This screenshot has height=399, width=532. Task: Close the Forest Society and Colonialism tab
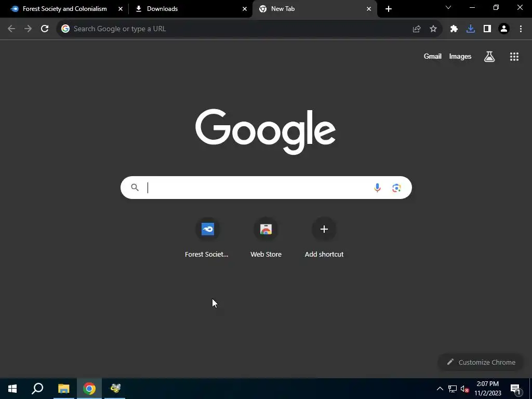click(120, 9)
